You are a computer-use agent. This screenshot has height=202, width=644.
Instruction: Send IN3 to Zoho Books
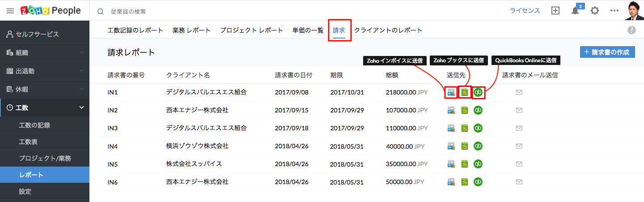tap(465, 128)
